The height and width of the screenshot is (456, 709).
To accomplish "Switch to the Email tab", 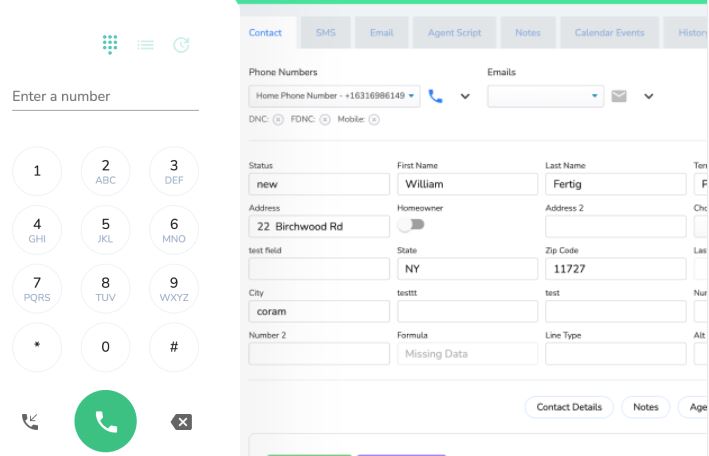I will point(382,33).
